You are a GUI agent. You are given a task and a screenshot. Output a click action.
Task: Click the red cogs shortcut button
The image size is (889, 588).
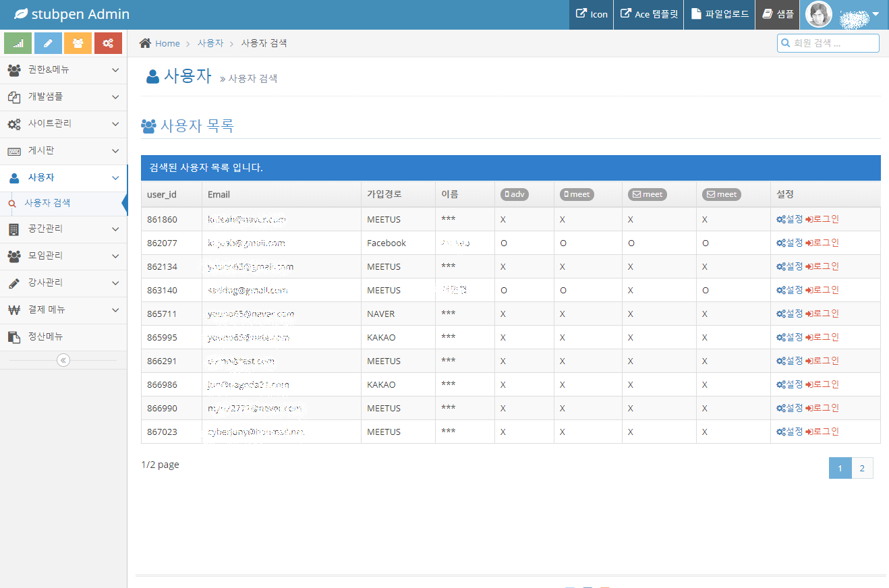tap(108, 43)
